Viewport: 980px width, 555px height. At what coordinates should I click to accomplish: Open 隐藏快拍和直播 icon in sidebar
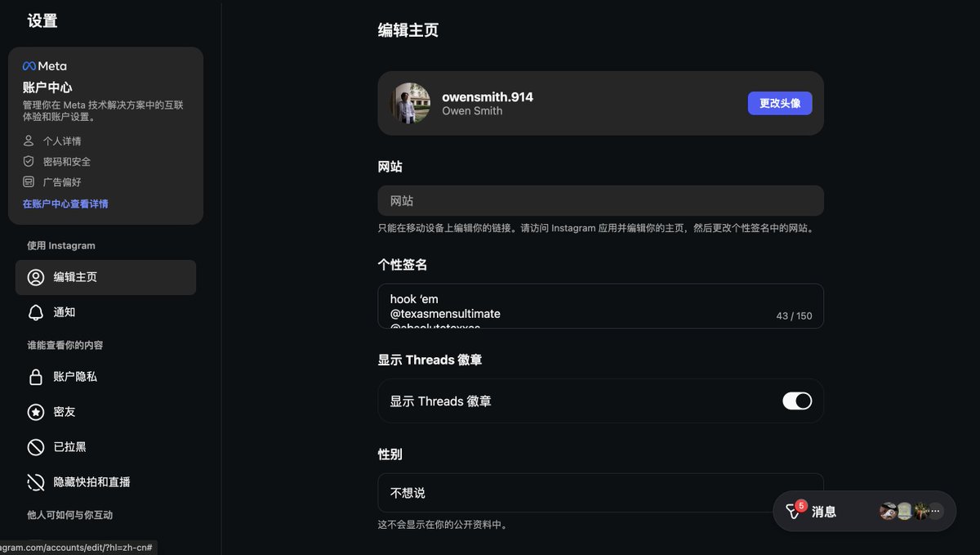point(36,482)
